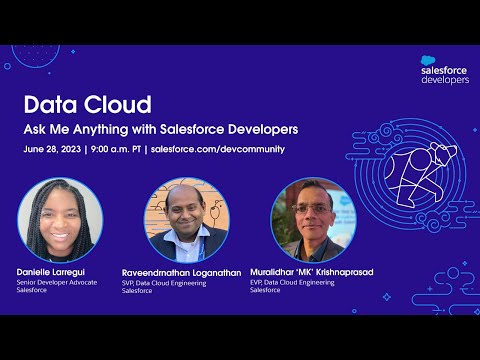Click the name "Muralidhar 'MK' Krishnaprasad"
Screen dimensions: 480x360
pos(312,272)
